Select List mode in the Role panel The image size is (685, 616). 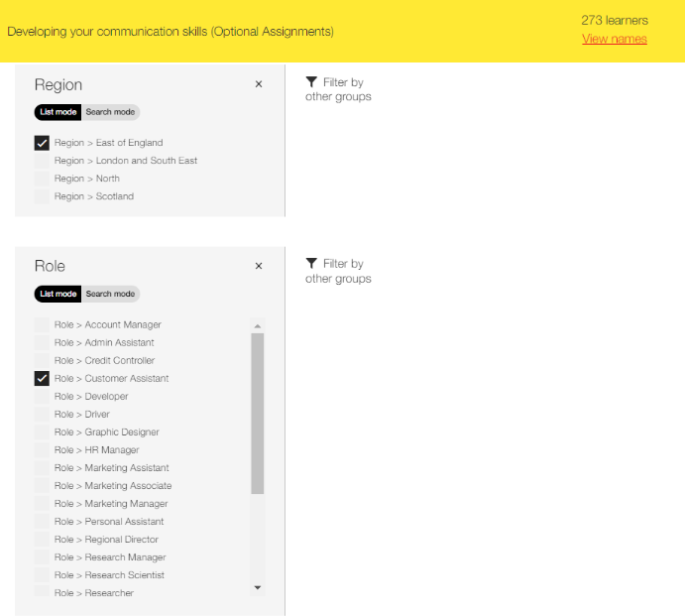pyautogui.click(x=58, y=294)
